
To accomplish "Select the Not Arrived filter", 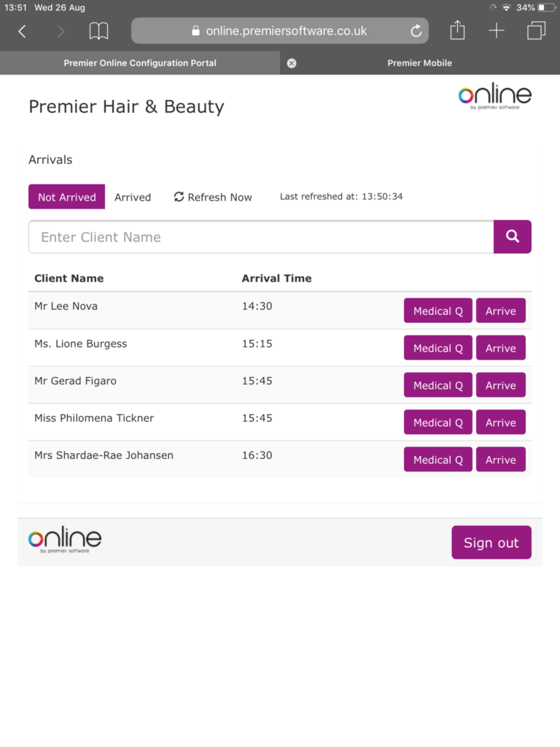I will click(66, 197).
